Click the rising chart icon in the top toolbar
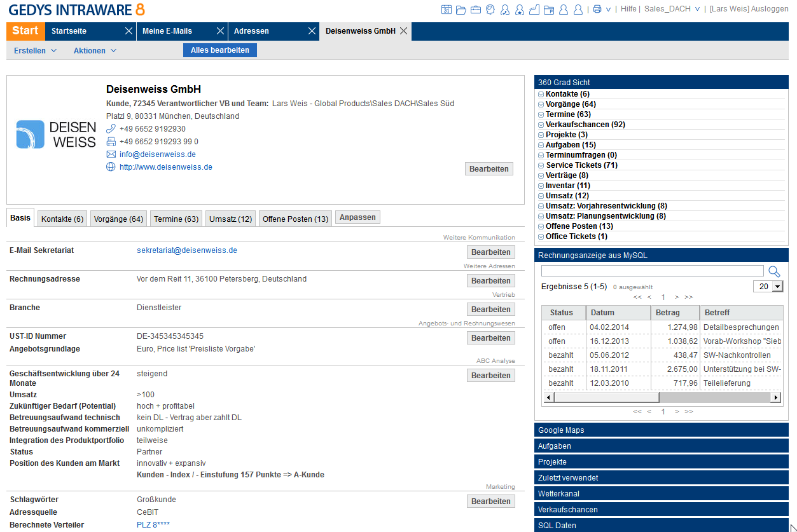797x532 pixels. [x=534, y=10]
